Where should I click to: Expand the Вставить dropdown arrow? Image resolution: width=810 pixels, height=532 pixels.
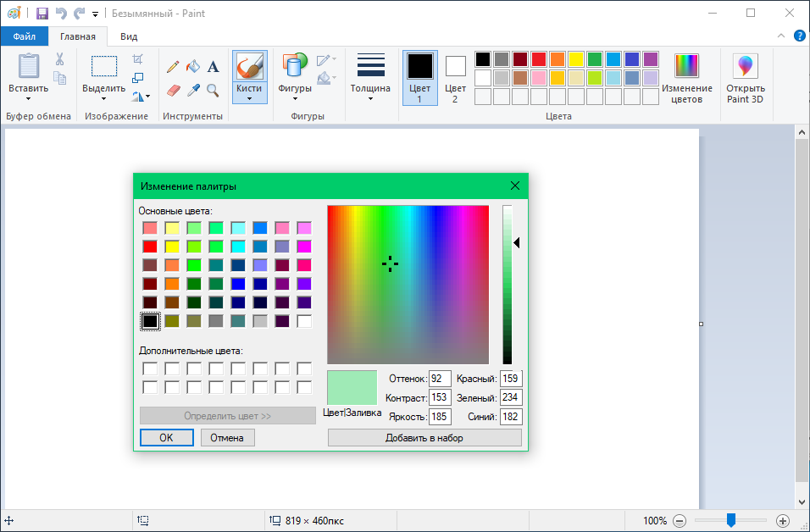tap(29, 98)
